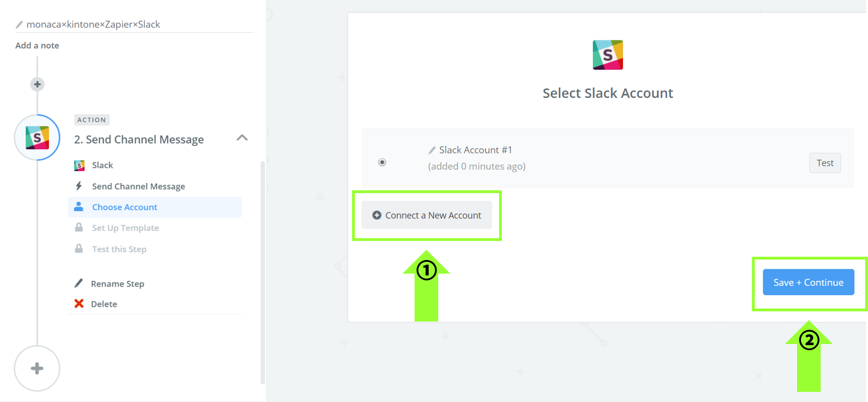Click the Rename Step option
The width and height of the screenshot is (868, 402).
[118, 284]
